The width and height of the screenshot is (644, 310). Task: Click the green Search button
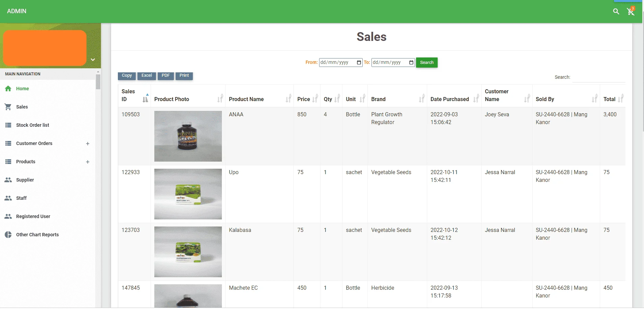(x=427, y=63)
